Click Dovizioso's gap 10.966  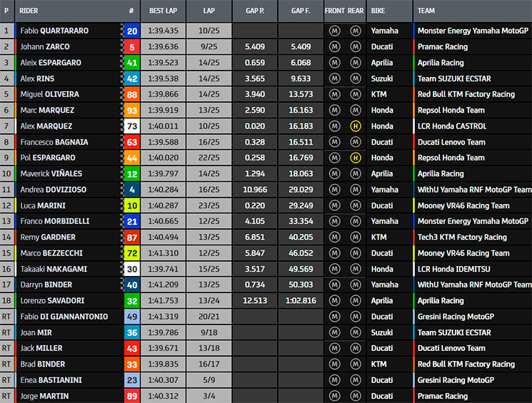(x=255, y=190)
